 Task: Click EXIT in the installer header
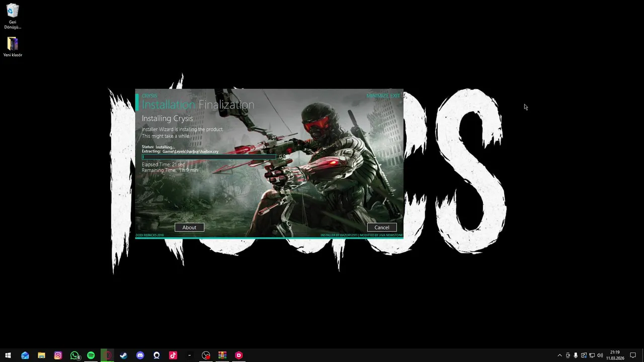(395, 96)
